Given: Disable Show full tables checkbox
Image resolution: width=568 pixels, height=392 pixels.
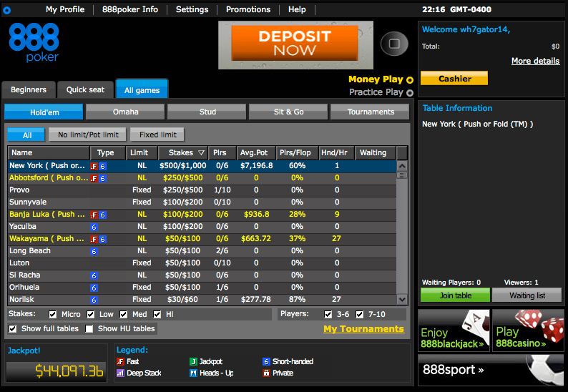Looking at the screenshot, I should click(x=13, y=328).
